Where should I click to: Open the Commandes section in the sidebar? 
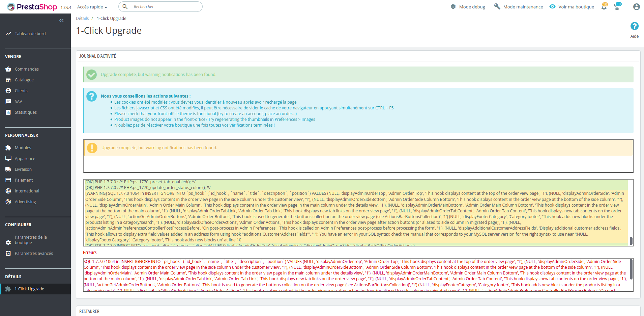(x=26, y=69)
